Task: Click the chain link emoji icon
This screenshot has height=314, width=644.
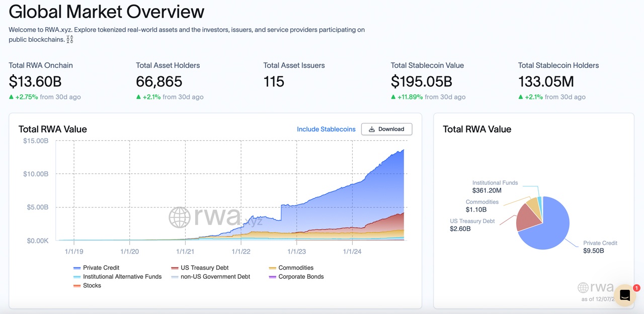Action: [70, 39]
